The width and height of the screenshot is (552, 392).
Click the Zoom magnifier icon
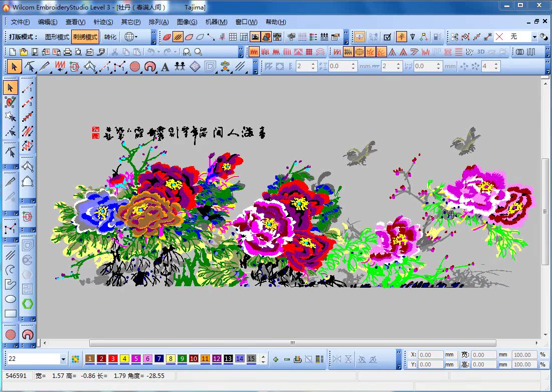click(198, 52)
